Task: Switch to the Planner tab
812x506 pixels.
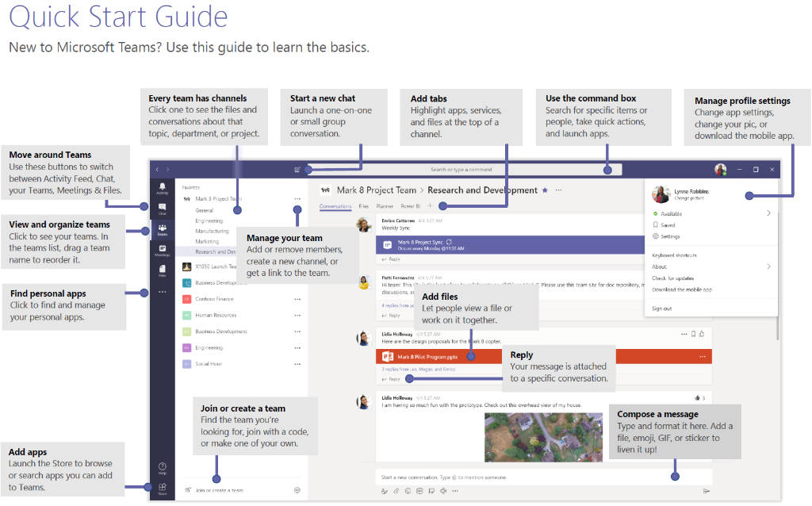Action: click(x=384, y=206)
